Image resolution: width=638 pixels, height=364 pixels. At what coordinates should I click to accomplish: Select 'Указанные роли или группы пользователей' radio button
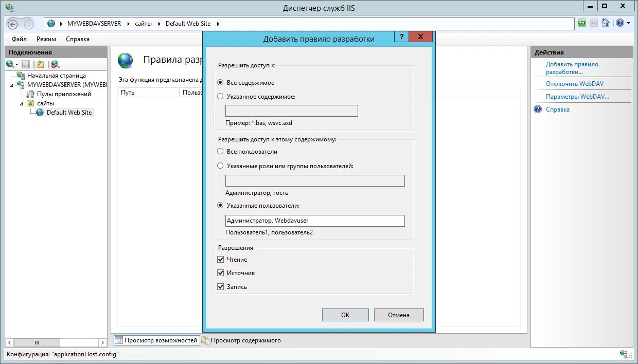click(221, 166)
